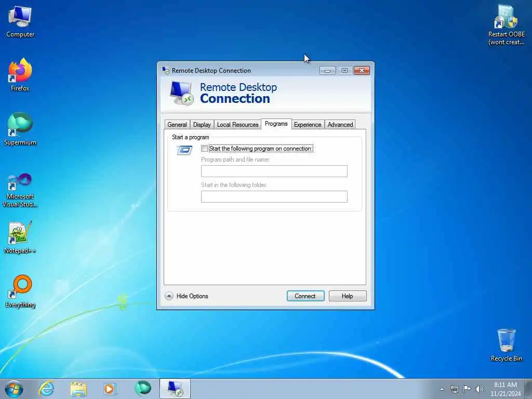Viewport: 532px width, 399px height.
Task: Click the Connect button
Action: (305, 296)
